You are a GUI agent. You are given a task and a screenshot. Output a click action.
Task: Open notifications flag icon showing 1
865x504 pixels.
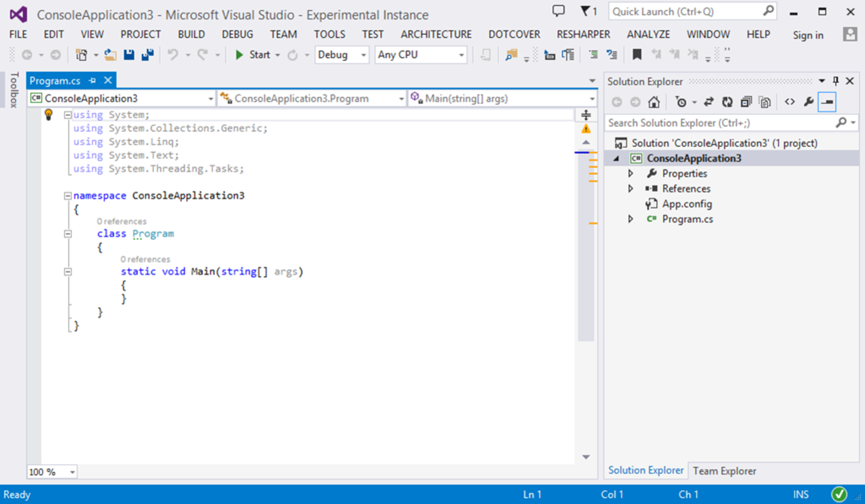[588, 11]
